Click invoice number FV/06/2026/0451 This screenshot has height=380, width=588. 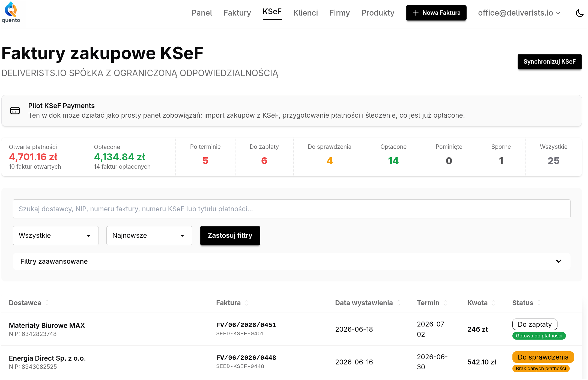[x=246, y=325]
